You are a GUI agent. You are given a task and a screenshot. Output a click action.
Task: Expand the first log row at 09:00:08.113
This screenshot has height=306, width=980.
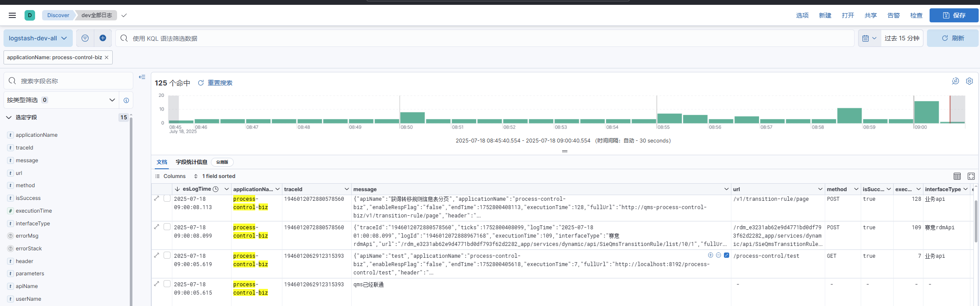click(157, 199)
